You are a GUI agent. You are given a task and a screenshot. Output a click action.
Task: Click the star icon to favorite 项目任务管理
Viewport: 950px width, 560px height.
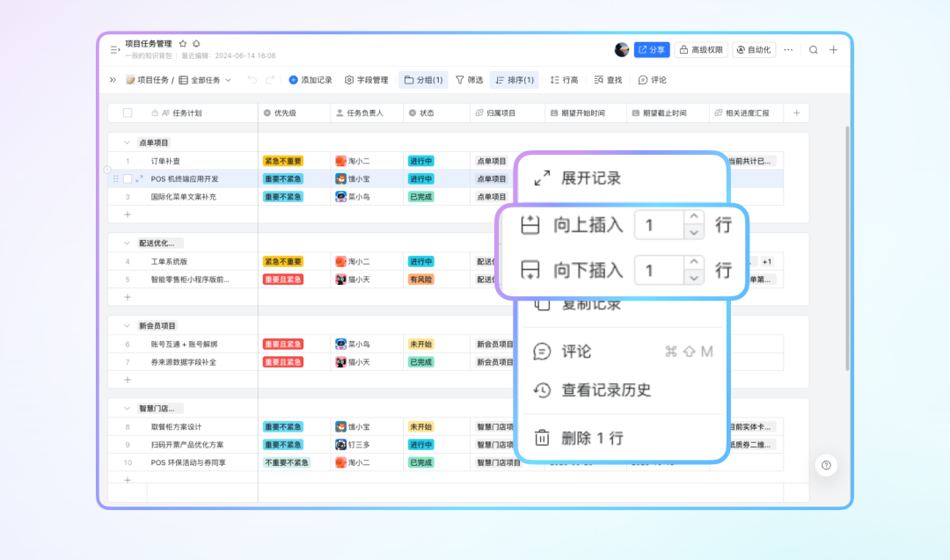coord(183,43)
